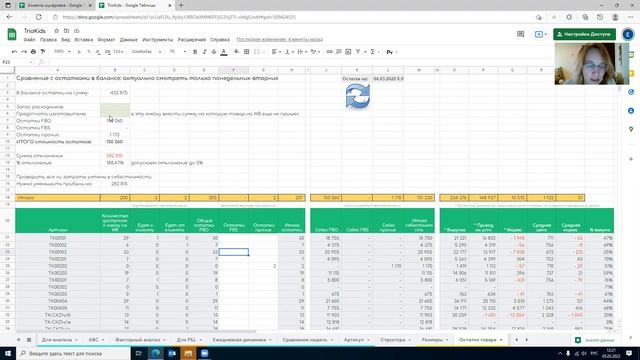Move the TrioKids document to a folder
640x360 pixels.
coord(67,31)
